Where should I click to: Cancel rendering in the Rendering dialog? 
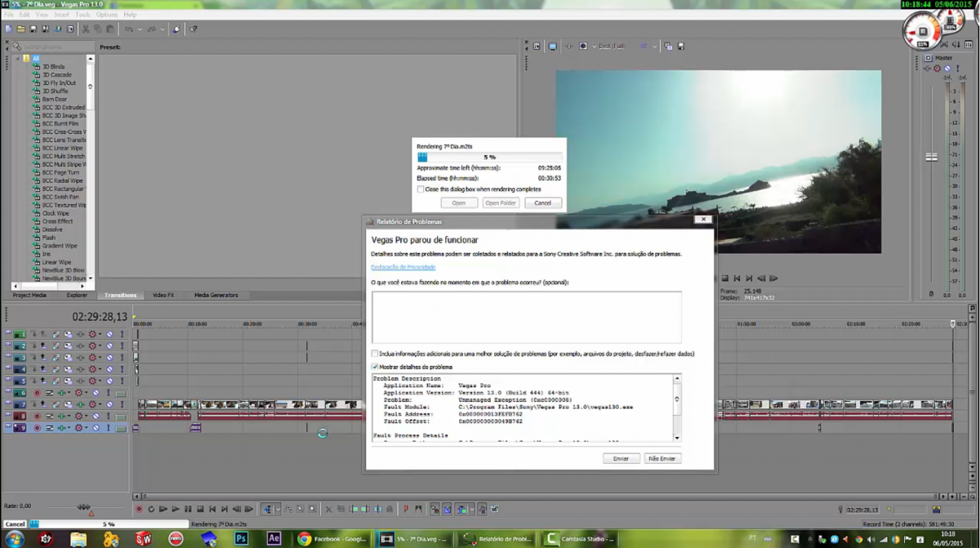click(543, 203)
